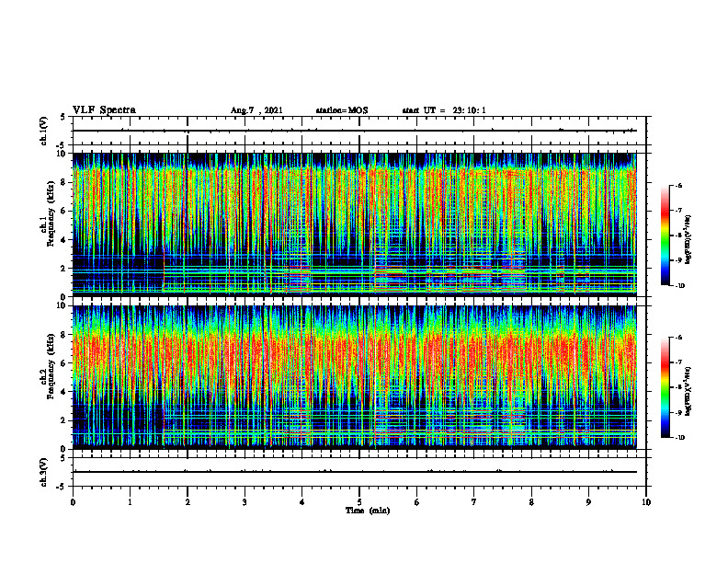Click the time axis tick label "10"
Viewport: 728px width, 563px height.
[646, 502]
